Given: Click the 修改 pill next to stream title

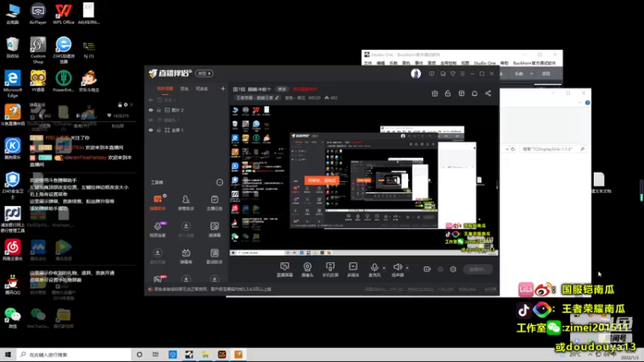Looking at the screenshot, I should tap(282, 89).
